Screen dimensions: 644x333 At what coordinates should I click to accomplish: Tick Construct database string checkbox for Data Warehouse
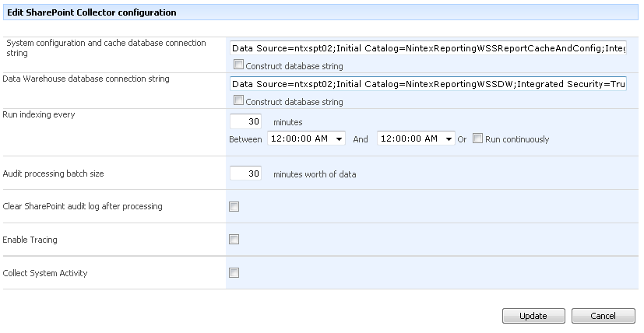238,101
